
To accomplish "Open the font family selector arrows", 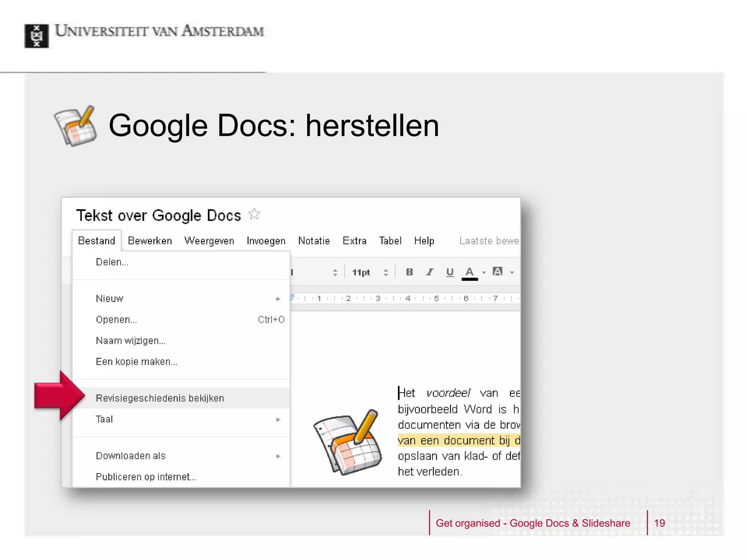I will pos(335,272).
